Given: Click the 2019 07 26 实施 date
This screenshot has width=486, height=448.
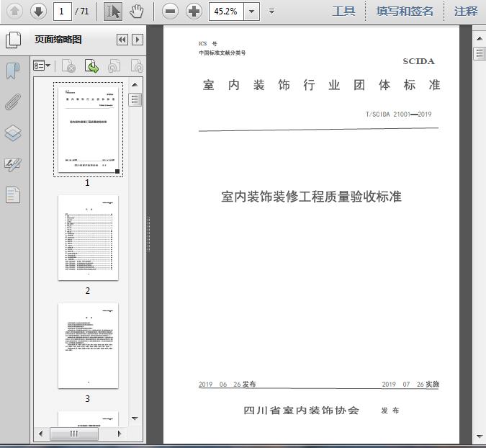Looking at the screenshot, I should (410, 384).
